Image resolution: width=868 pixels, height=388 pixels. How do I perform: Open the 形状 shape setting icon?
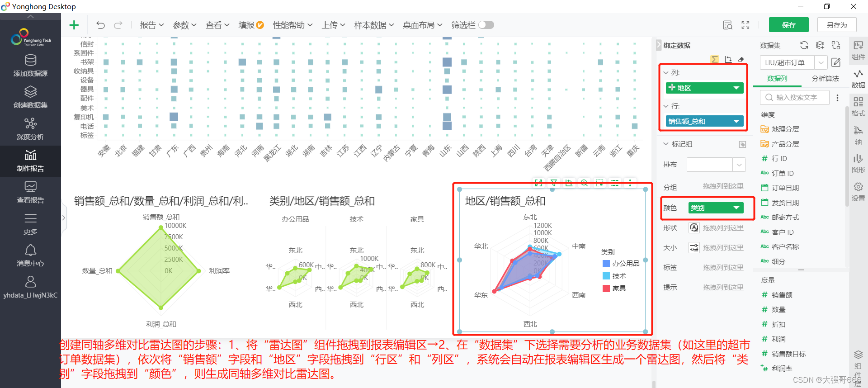point(694,227)
